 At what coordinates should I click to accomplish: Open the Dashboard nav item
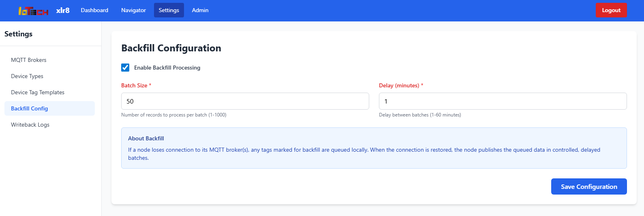(x=94, y=10)
